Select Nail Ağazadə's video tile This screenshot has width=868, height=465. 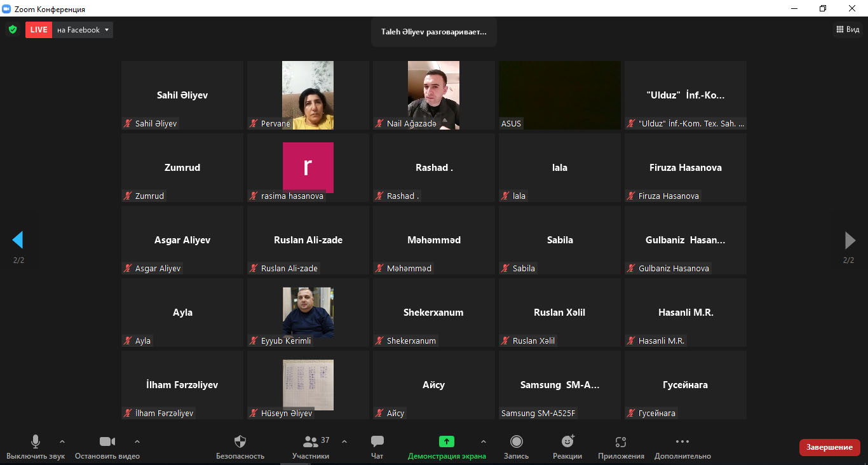point(434,95)
